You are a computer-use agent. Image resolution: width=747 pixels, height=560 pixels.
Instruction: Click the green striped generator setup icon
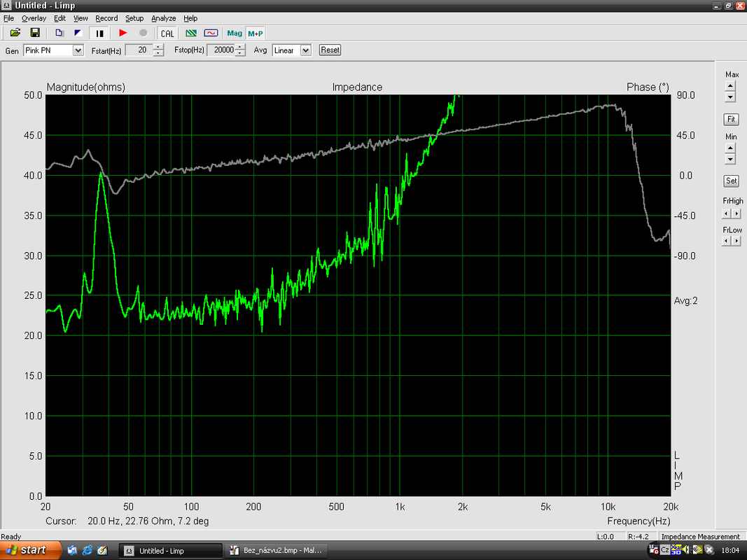[x=191, y=33]
